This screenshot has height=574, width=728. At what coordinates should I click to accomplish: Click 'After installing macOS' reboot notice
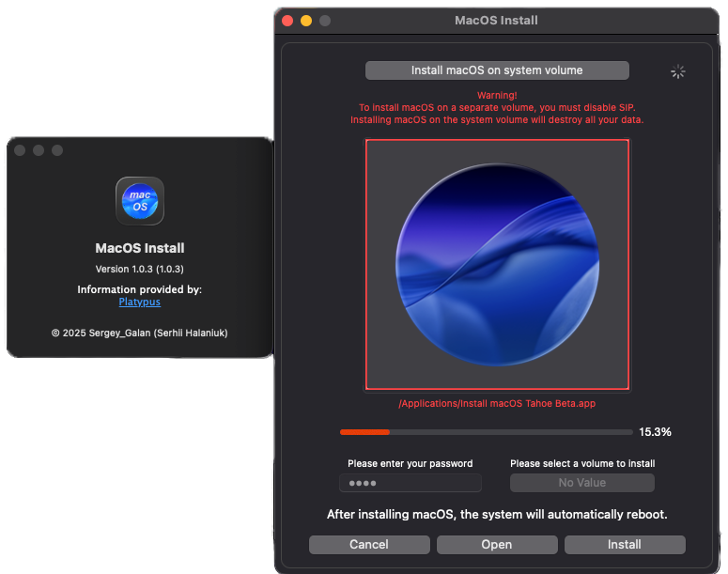pyautogui.click(x=497, y=515)
